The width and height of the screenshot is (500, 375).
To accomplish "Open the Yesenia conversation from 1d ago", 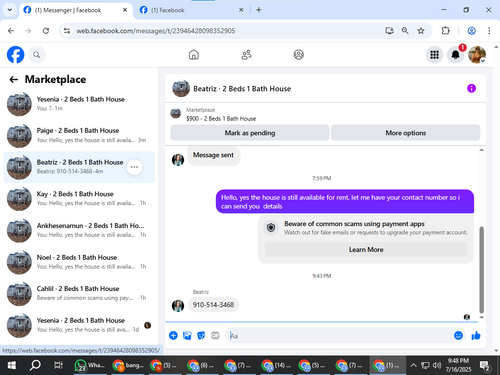I will (x=79, y=325).
